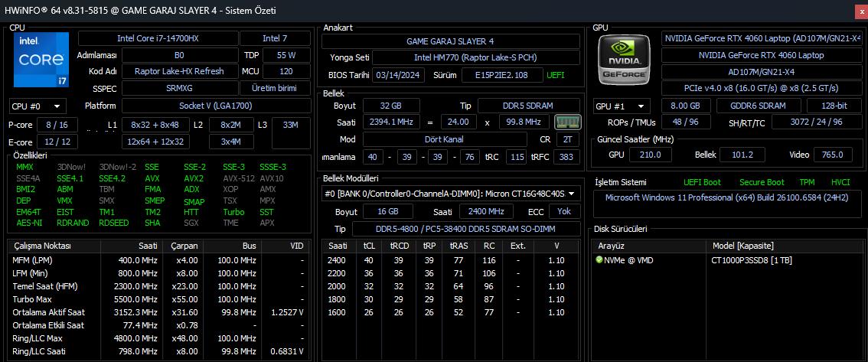
Task: Click the Windows 11 Professional OS field
Action: 726,204
